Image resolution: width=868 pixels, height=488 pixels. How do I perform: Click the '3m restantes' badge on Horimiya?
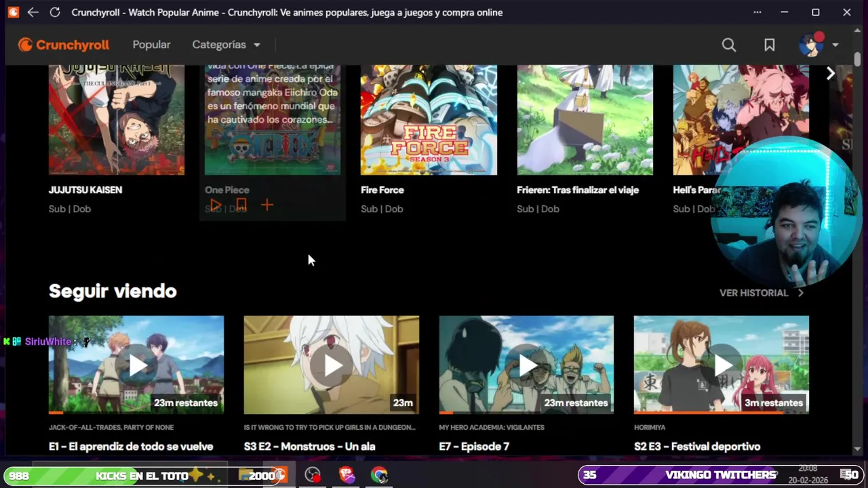click(774, 403)
